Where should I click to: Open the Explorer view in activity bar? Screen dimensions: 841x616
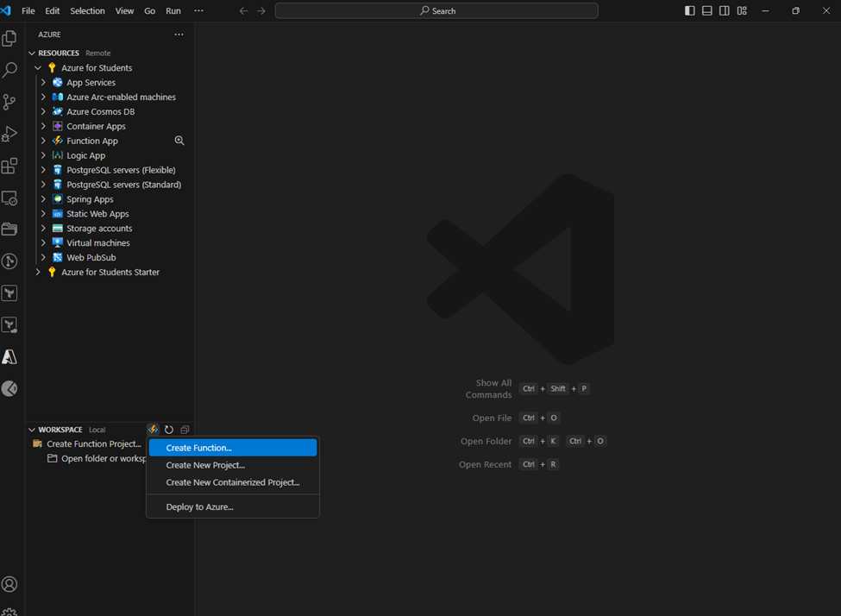(x=9, y=38)
